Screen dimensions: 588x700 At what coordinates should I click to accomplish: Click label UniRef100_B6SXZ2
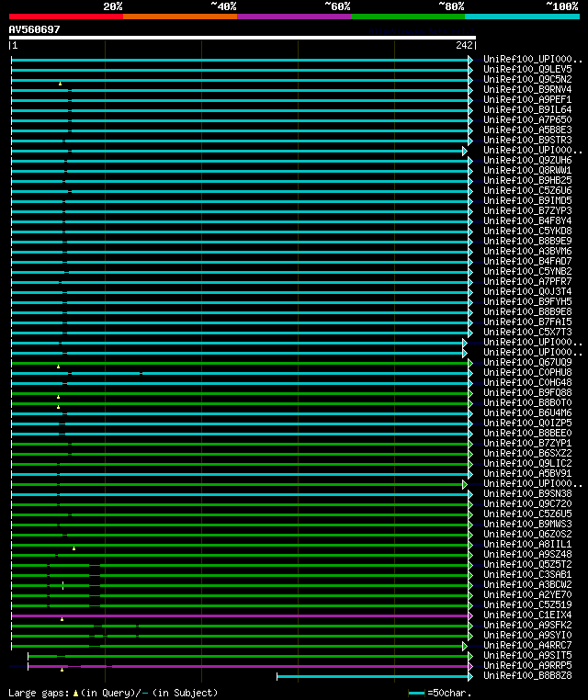527,454
